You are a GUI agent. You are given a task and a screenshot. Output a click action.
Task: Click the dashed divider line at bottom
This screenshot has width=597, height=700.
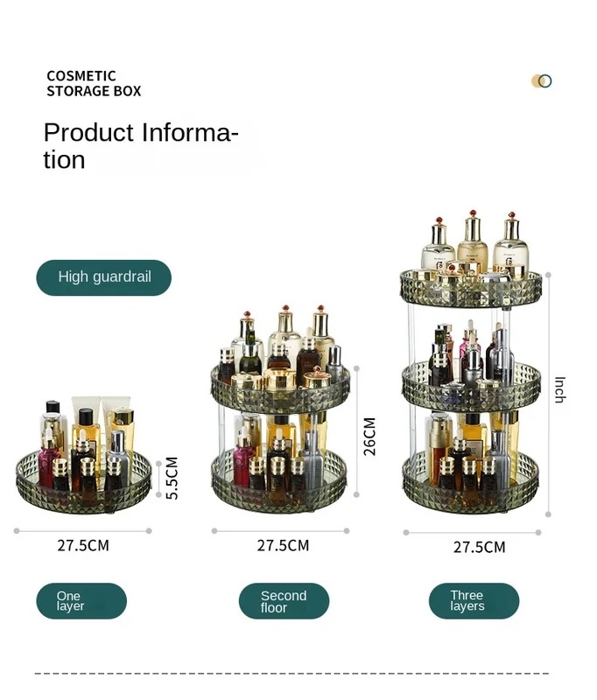[291, 673]
